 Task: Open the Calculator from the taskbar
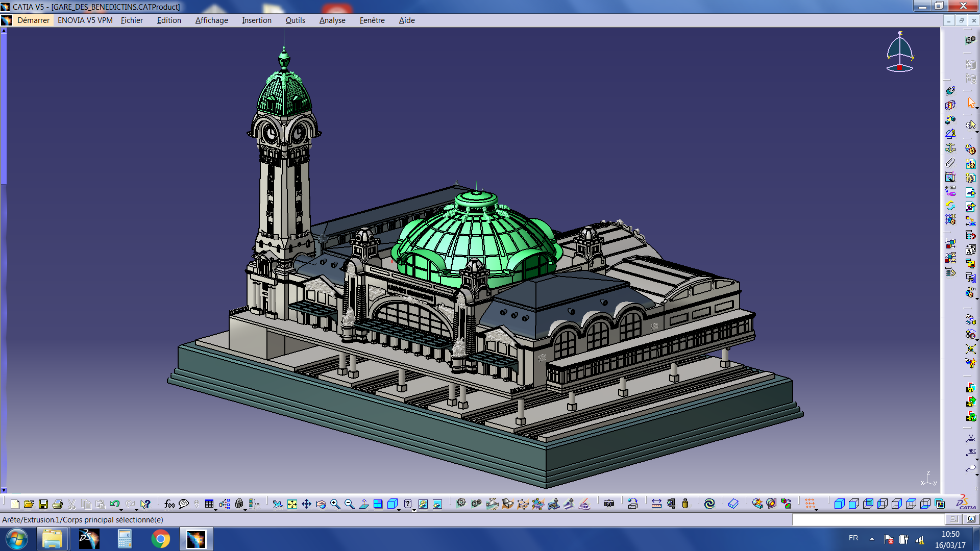pos(125,539)
